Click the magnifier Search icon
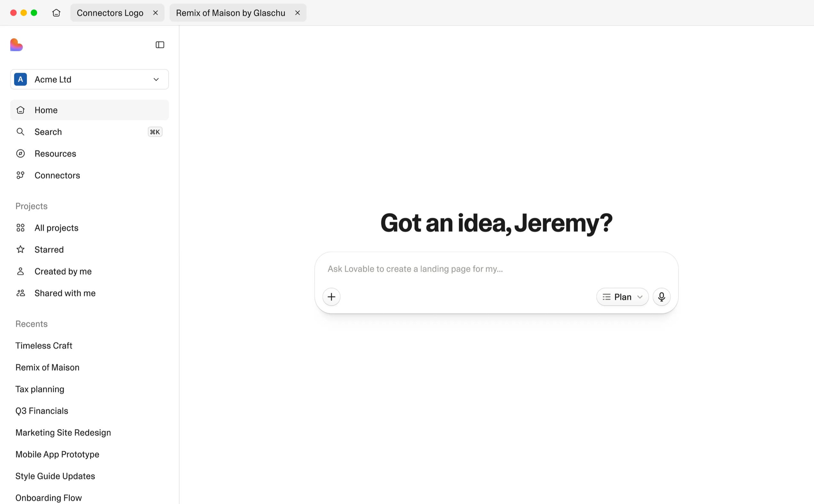 tap(20, 132)
